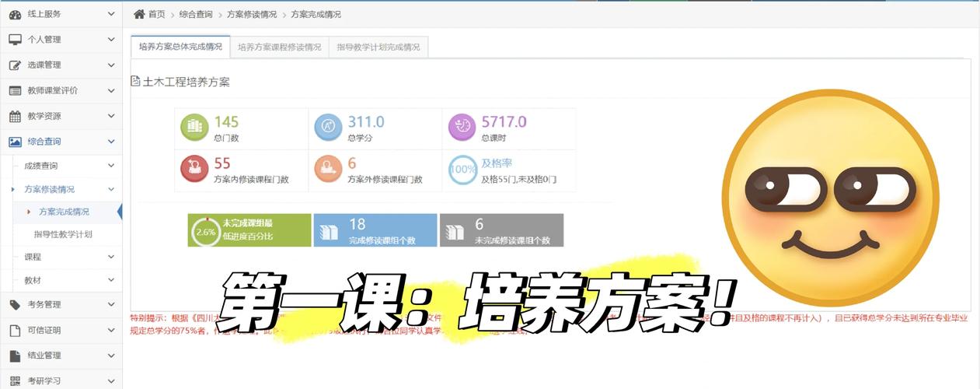Click the 土木工程培养方案 heading

coord(187,82)
